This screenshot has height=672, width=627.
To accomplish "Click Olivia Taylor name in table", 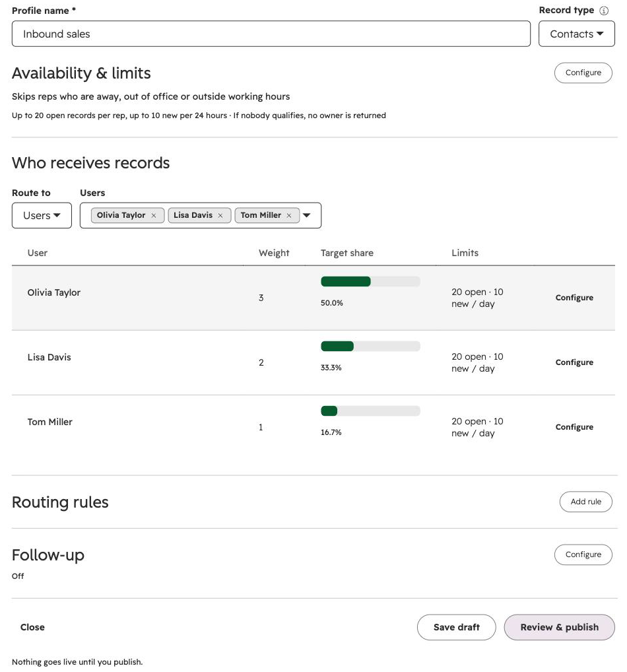I will (x=54, y=292).
